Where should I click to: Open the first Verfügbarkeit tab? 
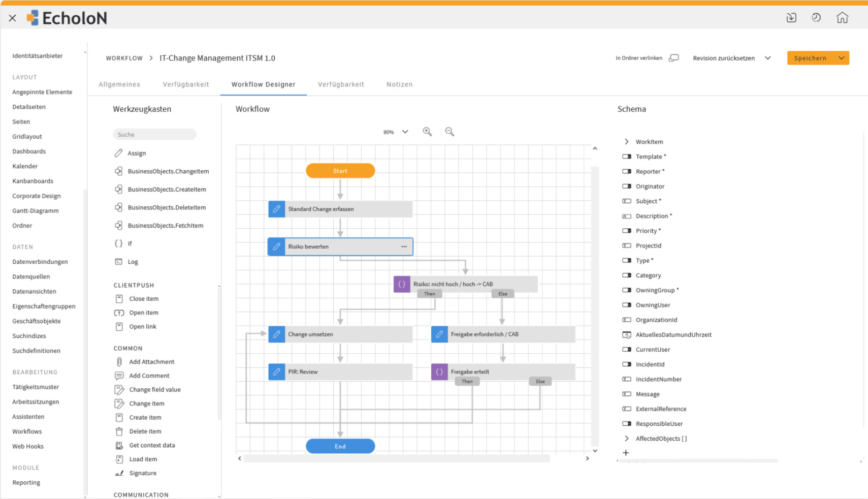186,84
